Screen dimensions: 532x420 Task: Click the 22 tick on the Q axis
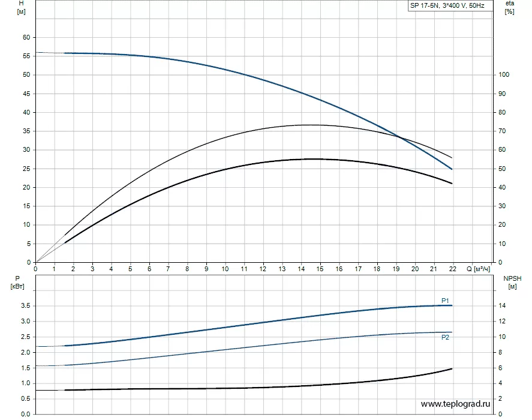coord(452,269)
